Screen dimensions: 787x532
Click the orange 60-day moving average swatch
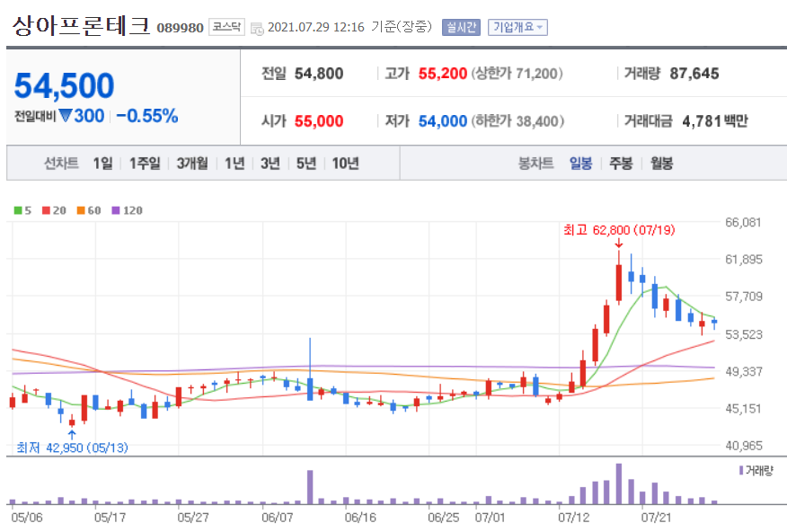point(80,210)
